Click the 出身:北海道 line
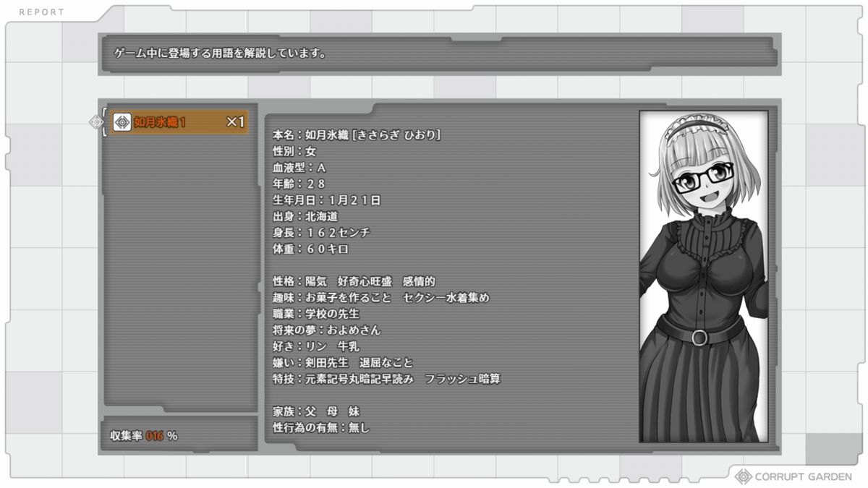Viewport: 868px width, 488px height. pyautogui.click(x=305, y=216)
